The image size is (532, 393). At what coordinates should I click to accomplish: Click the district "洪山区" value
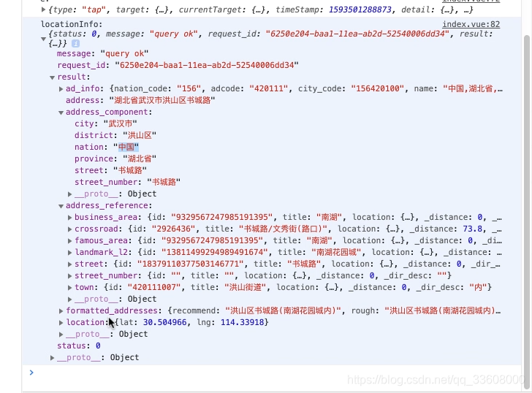pos(140,135)
